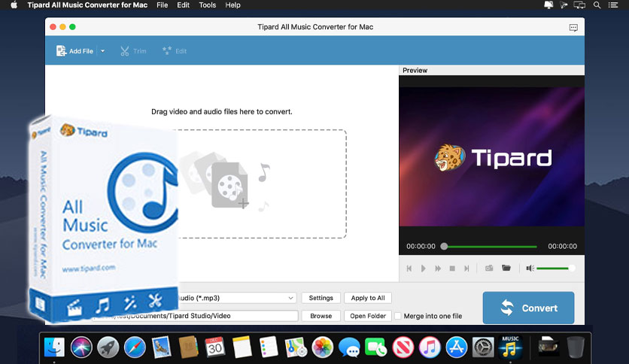Open the Notification Center list icon

coord(613,5)
